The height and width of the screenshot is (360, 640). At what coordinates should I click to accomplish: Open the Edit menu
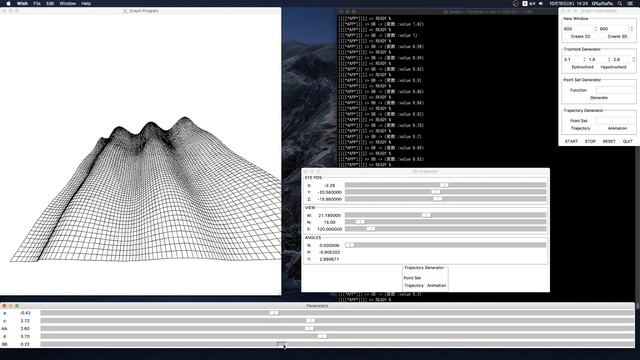click(x=50, y=3)
